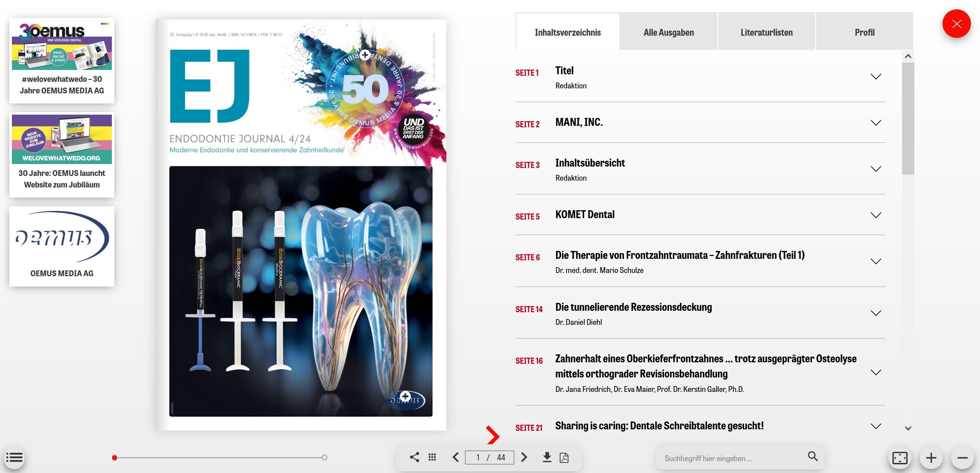
Task: Click the red page slider handle
Action: click(114, 457)
